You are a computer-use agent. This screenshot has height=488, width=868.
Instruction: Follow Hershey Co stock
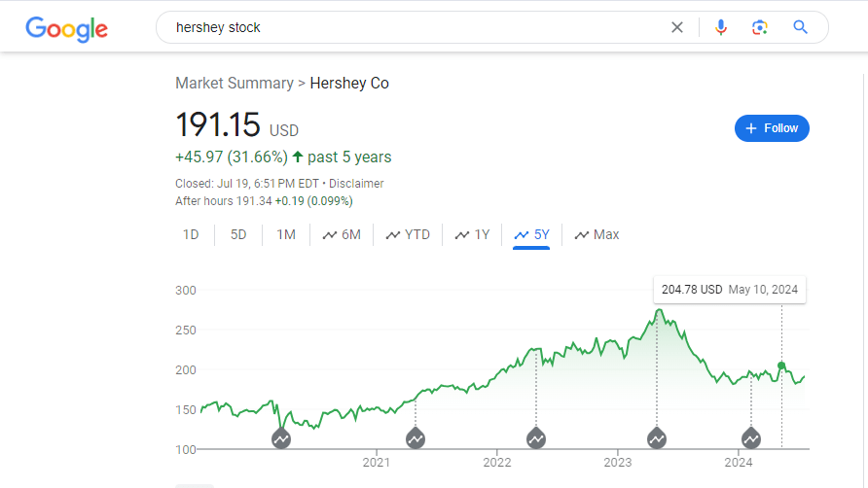[772, 128]
